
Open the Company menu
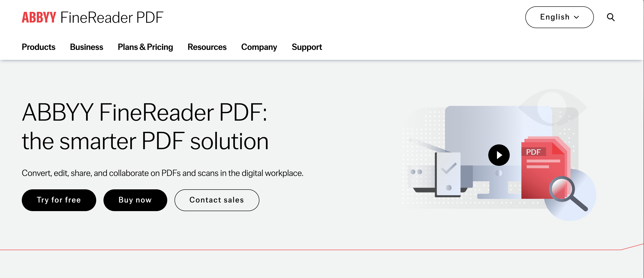[x=259, y=47]
